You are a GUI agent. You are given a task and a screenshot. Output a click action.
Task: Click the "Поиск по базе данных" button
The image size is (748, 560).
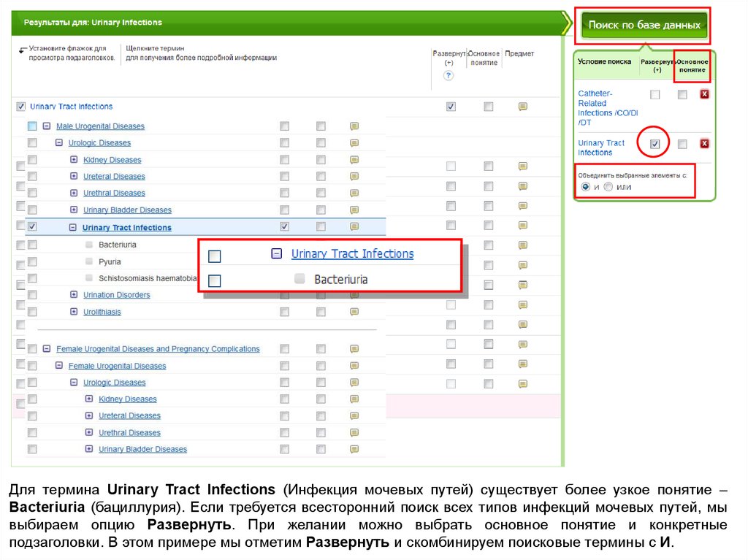(x=644, y=25)
